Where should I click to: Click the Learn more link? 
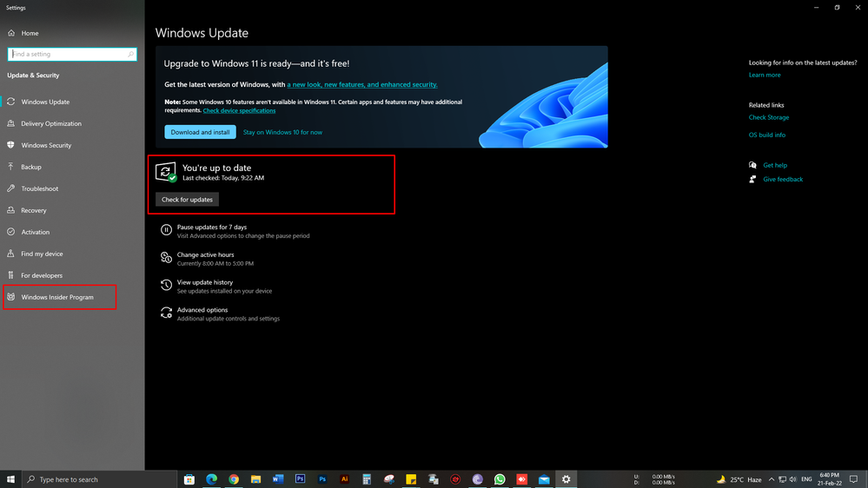click(765, 75)
